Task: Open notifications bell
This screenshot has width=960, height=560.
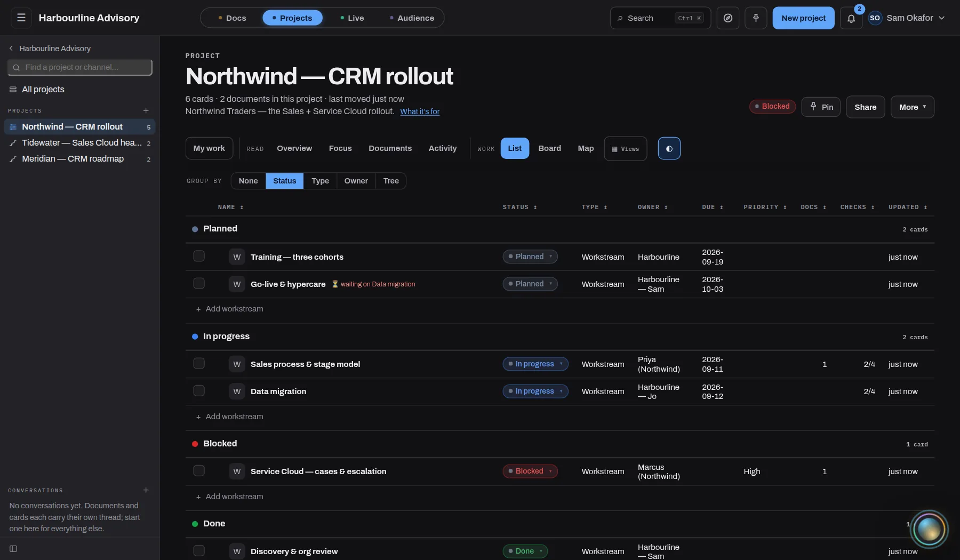Action: pyautogui.click(x=851, y=19)
